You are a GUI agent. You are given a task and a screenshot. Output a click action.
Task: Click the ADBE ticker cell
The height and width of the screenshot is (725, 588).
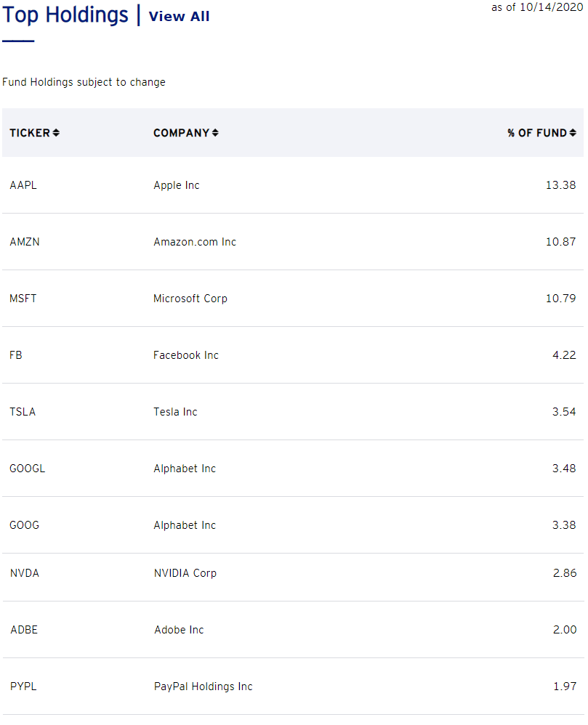24,630
